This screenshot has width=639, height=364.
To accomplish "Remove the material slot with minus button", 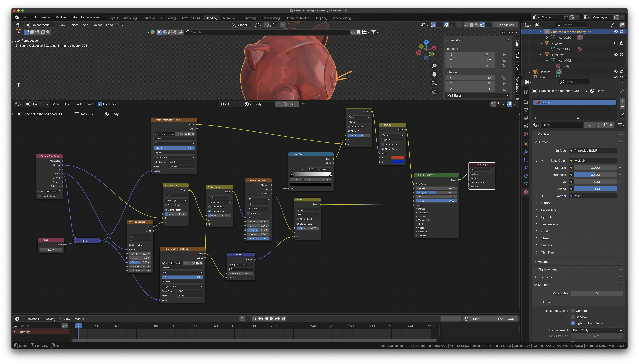I will (x=622, y=107).
